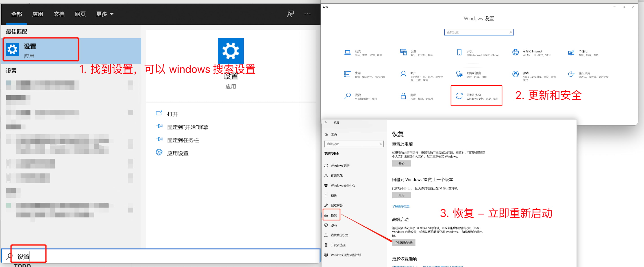Click 应用设置 action text
644x267 pixels.
pos(178,153)
